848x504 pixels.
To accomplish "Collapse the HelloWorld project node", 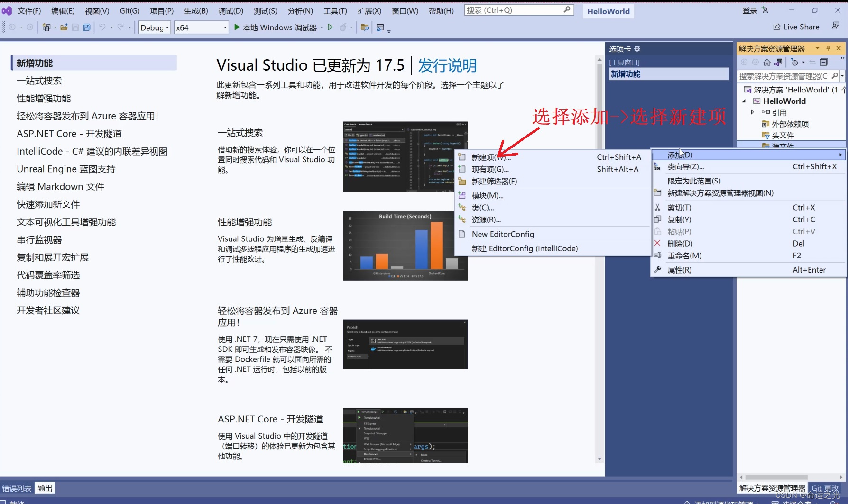I will click(x=744, y=101).
